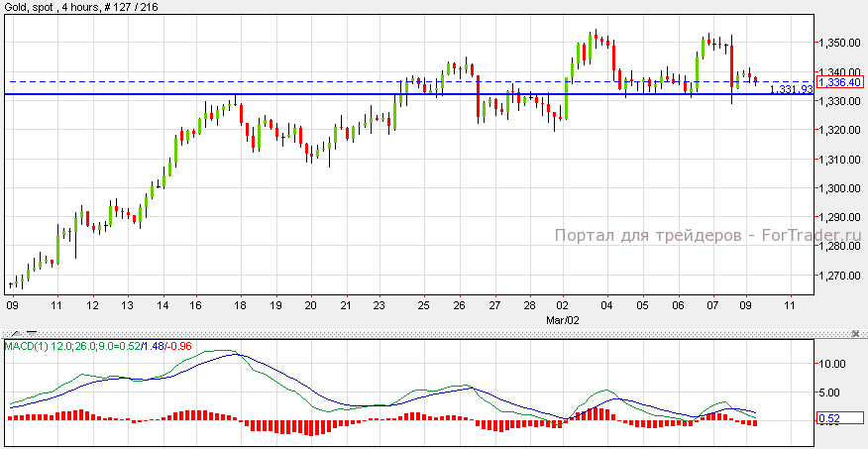
Task: Click the 0.52 MACD value box
Action: (x=828, y=419)
